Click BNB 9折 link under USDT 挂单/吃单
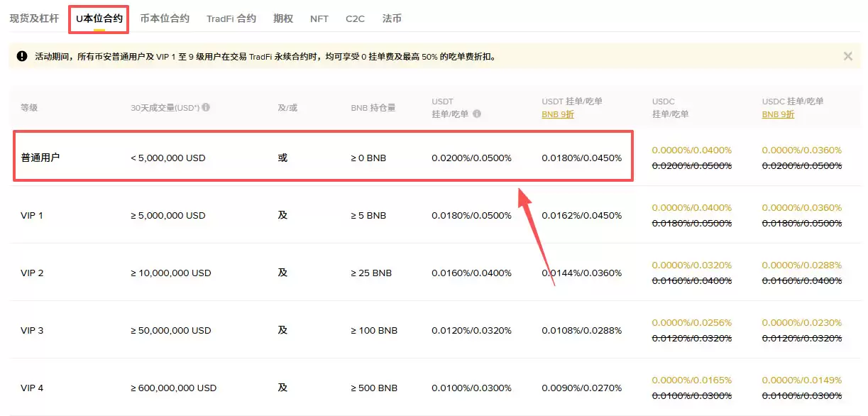Image resolution: width=868 pixels, height=416 pixels. tap(558, 114)
